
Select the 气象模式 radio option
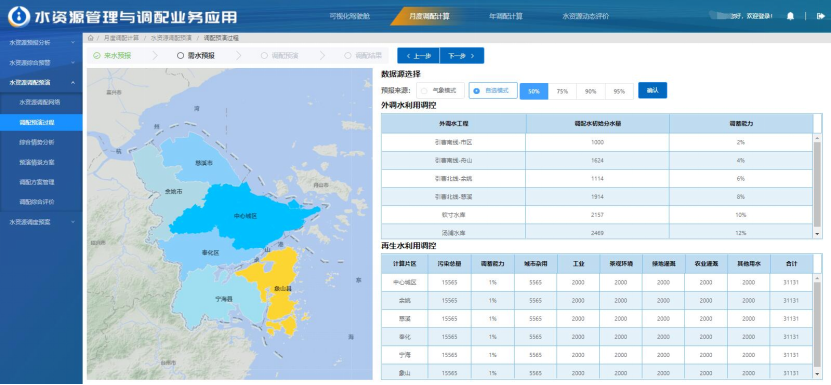[440, 91]
